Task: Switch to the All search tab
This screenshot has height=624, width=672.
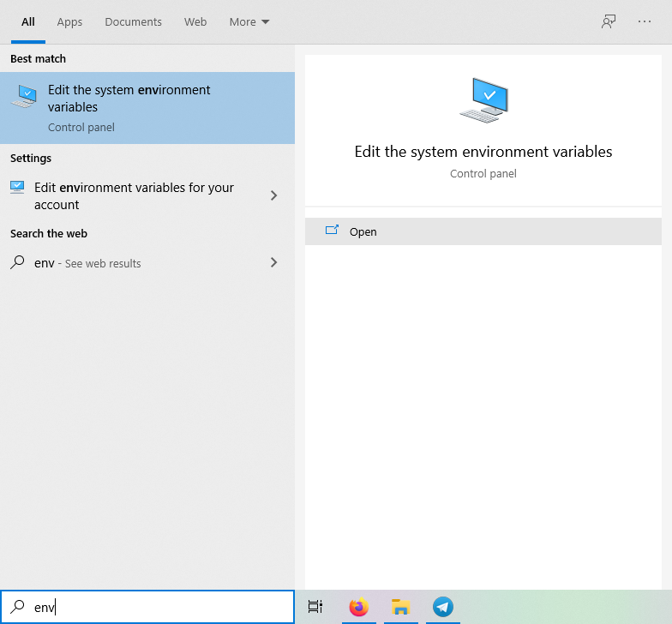Action: pyautogui.click(x=27, y=22)
